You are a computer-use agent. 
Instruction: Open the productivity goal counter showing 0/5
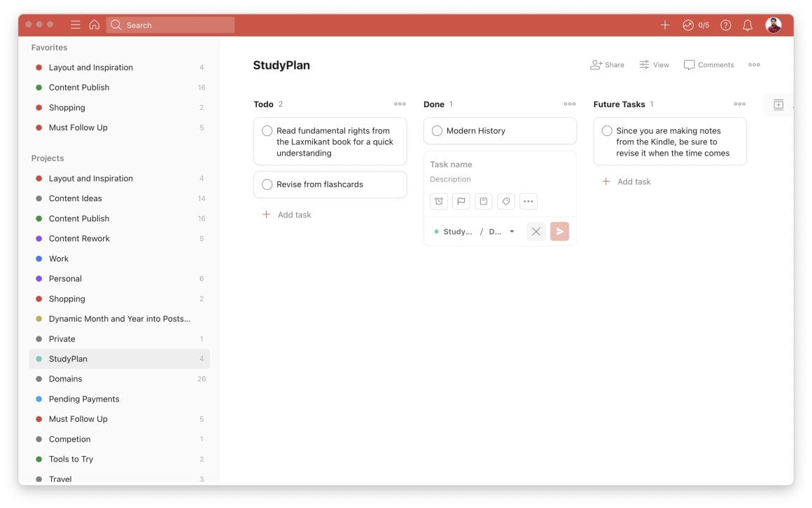(696, 25)
